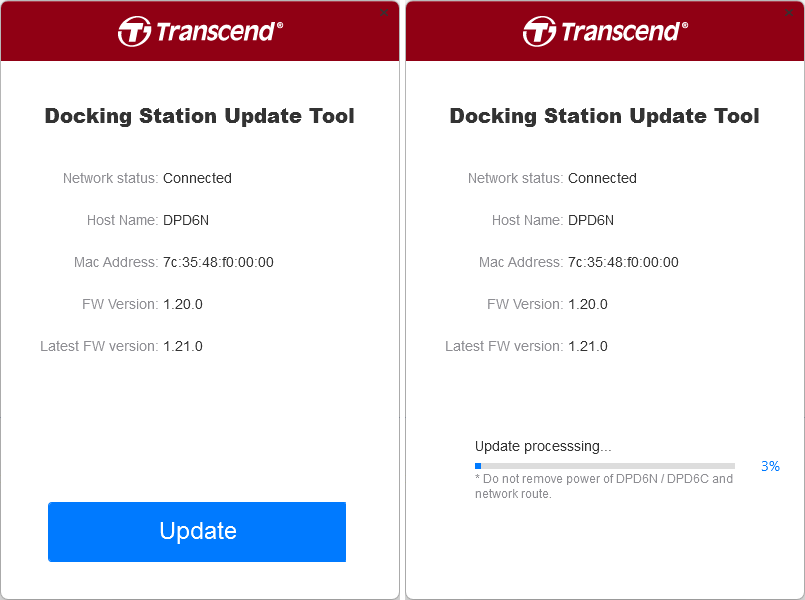Click Transcend logo in the update-progress window

pos(605,31)
